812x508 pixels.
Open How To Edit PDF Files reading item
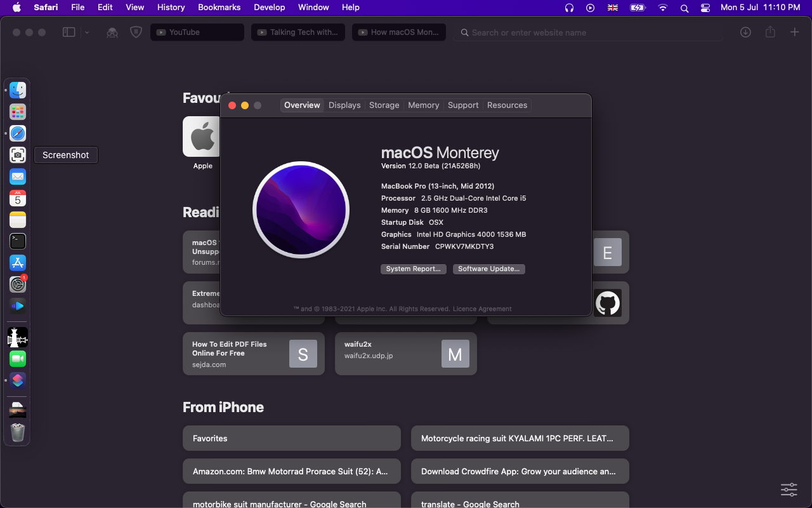pos(254,354)
